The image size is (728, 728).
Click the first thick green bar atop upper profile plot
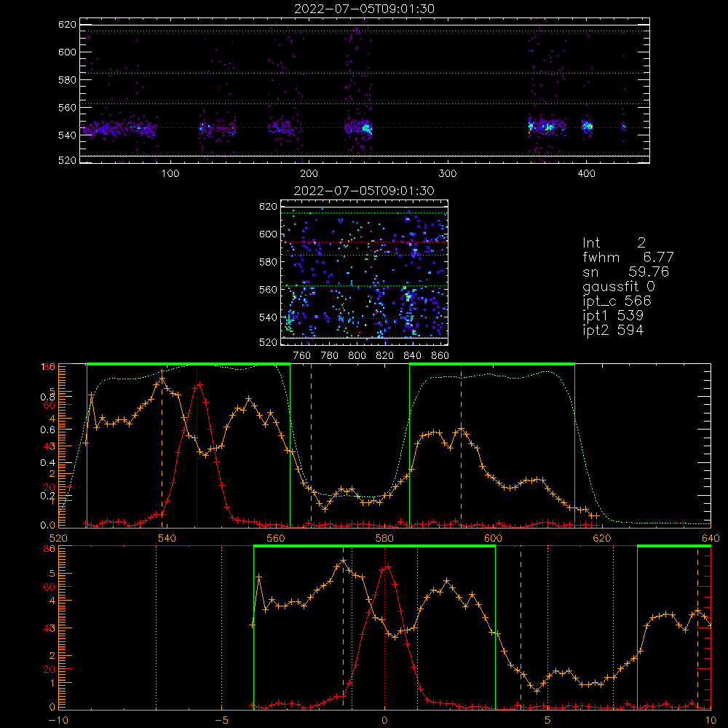coord(189,364)
